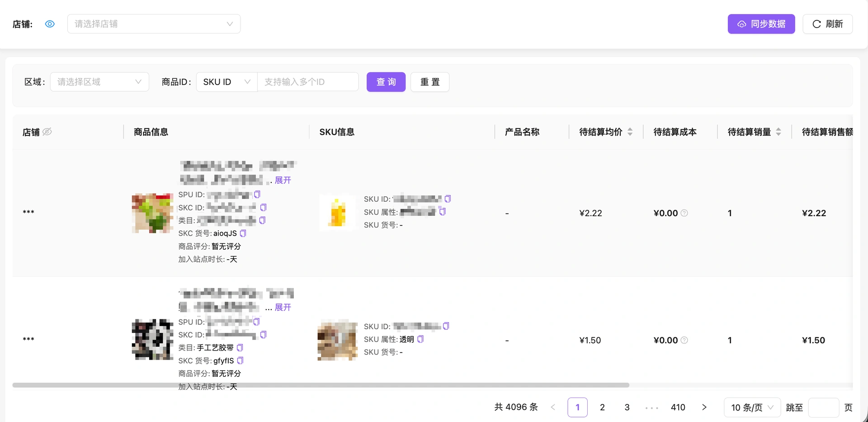Copy SKU 属性 in first row
Image resolution: width=868 pixels, height=422 pixels.
(442, 212)
